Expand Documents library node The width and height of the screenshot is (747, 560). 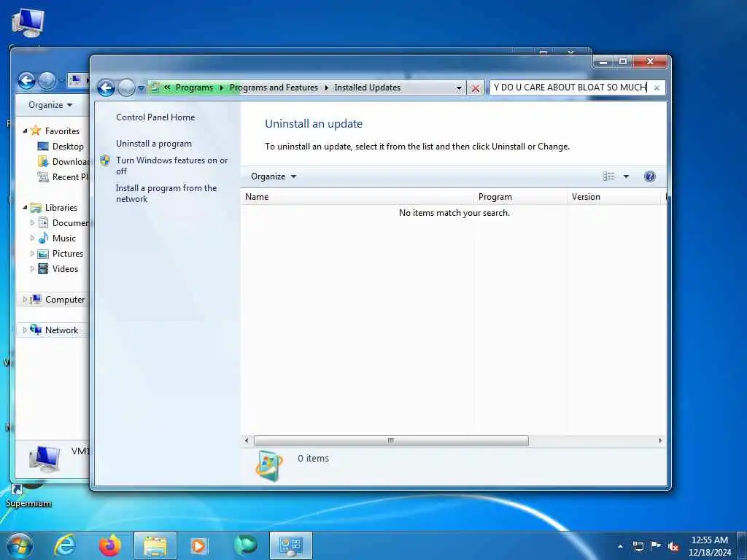(32, 223)
